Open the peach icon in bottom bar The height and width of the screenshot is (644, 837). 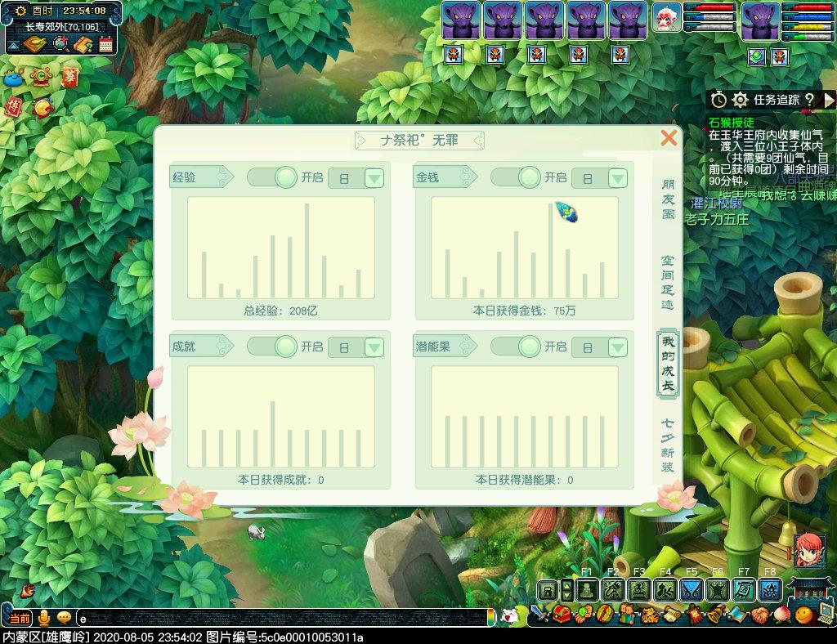point(781,615)
